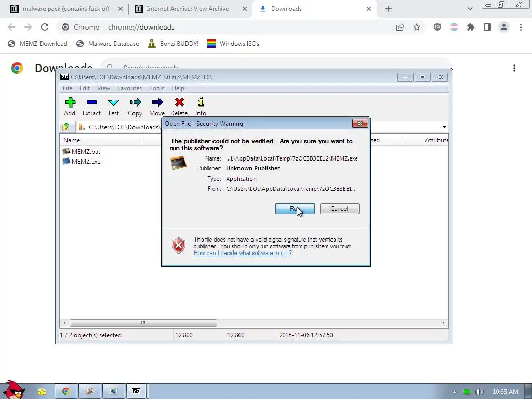Show hidden tray icons arrow
The height and width of the screenshot is (399, 532).
pos(454,392)
